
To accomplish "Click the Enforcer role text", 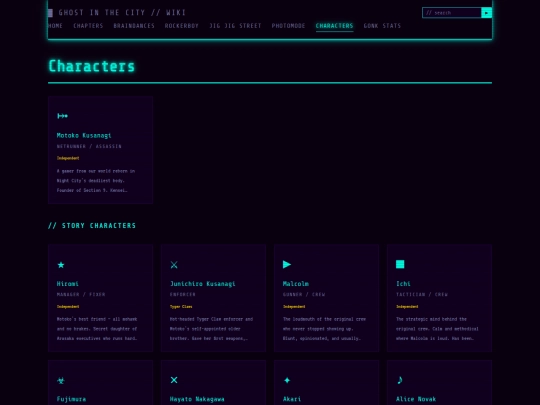I will (x=183, y=294).
